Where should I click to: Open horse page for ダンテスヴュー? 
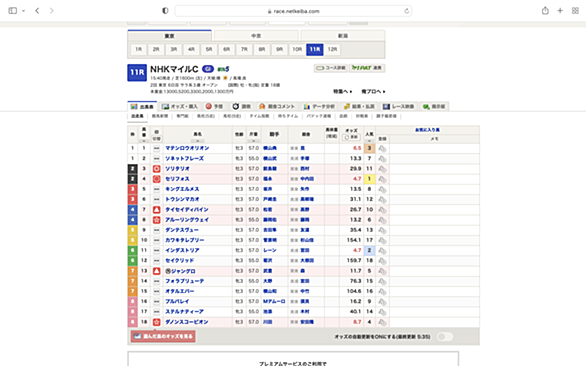point(182,230)
